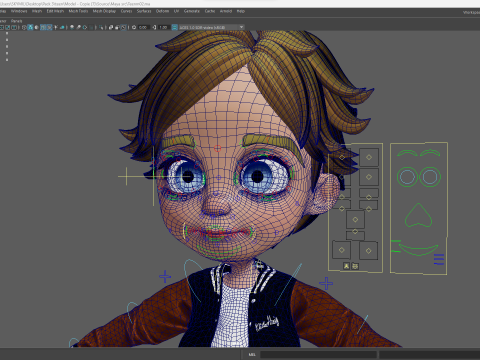480x360 pixels.
Task: Open the Edit Mesh menu
Action: pos(55,11)
